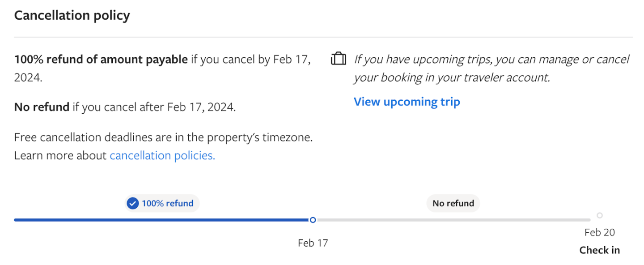Click the Feb 17 date label under timeline

click(313, 243)
